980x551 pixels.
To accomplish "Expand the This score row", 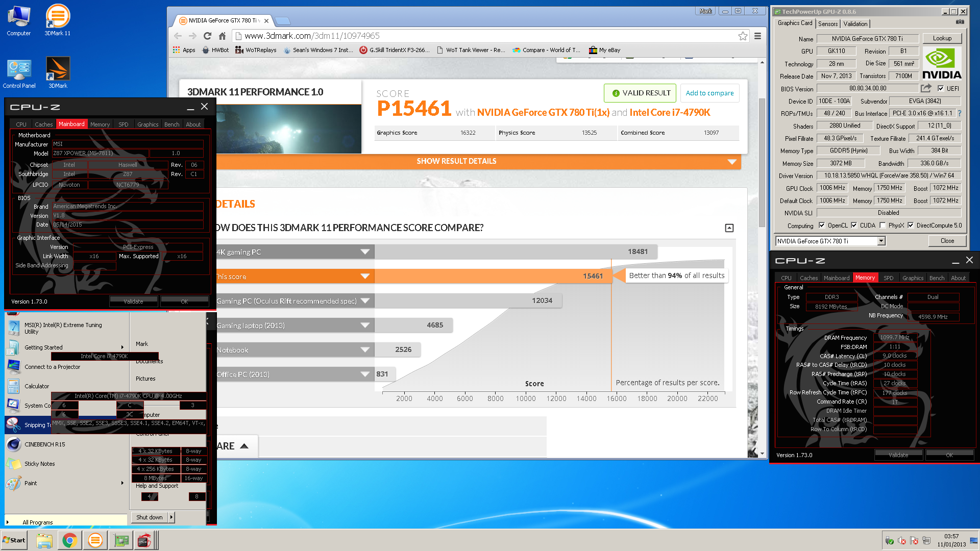I will (365, 276).
